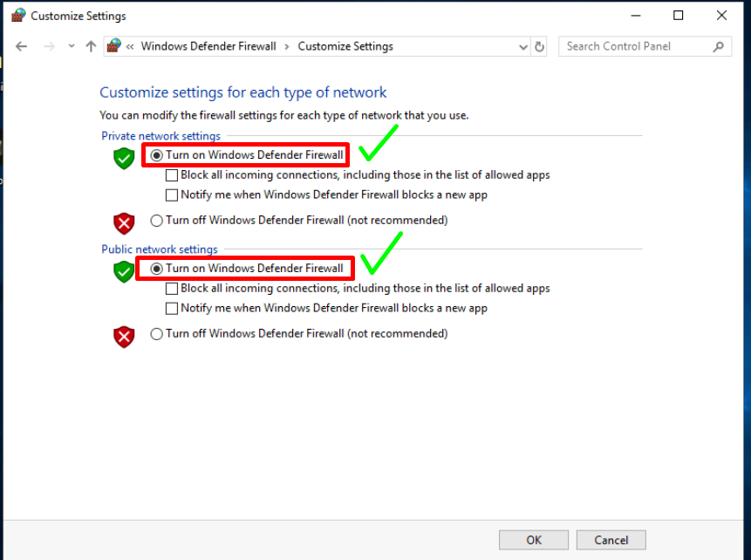
Task: Select Turn off Firewall for Public network
Action: coord(157,334)
